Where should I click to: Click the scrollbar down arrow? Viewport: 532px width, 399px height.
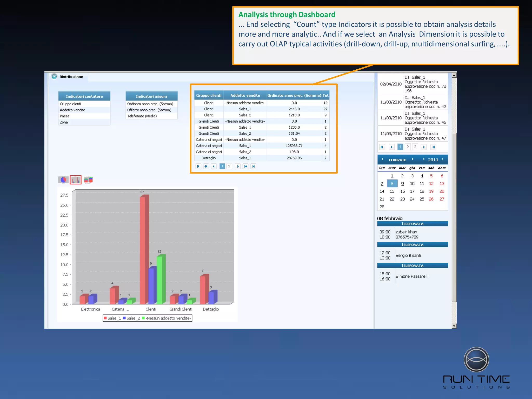point(454,326)
